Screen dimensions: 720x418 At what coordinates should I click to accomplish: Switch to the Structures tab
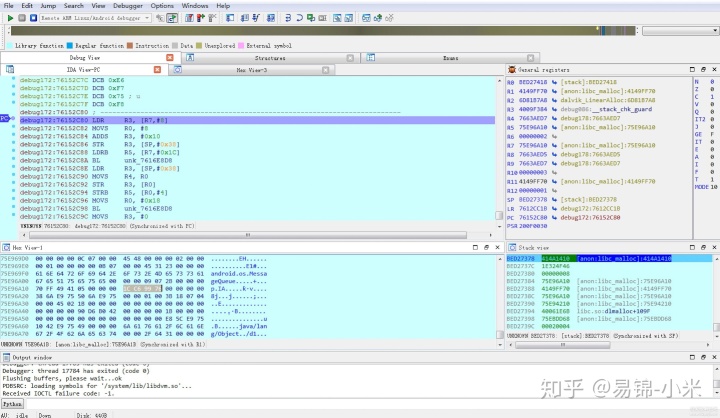[270, 58]
